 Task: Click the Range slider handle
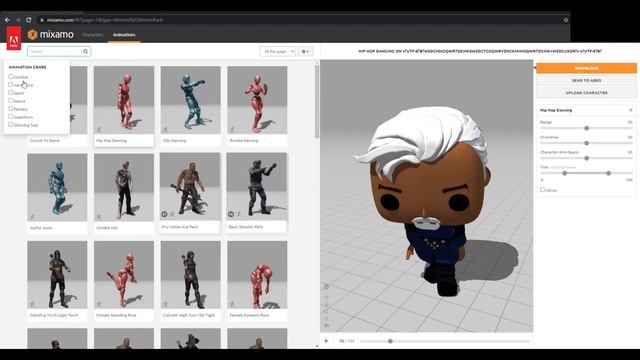(x=587, y=128)
